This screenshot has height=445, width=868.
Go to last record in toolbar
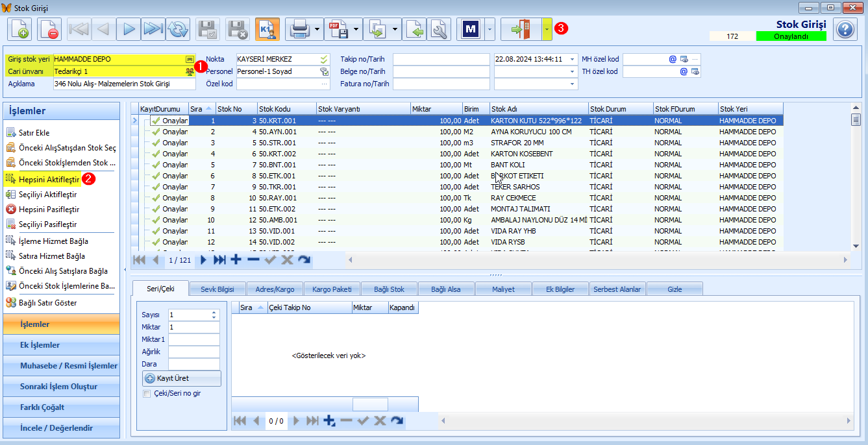[153, 29]
